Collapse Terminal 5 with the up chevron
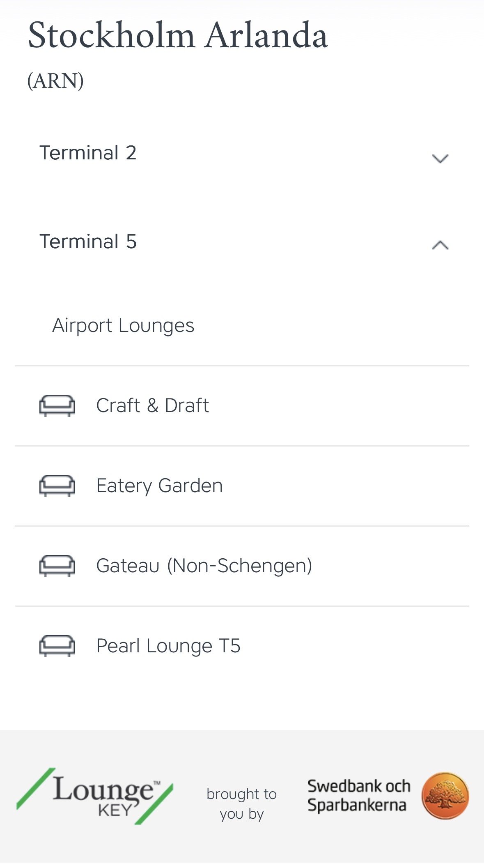 coord(440,245)
